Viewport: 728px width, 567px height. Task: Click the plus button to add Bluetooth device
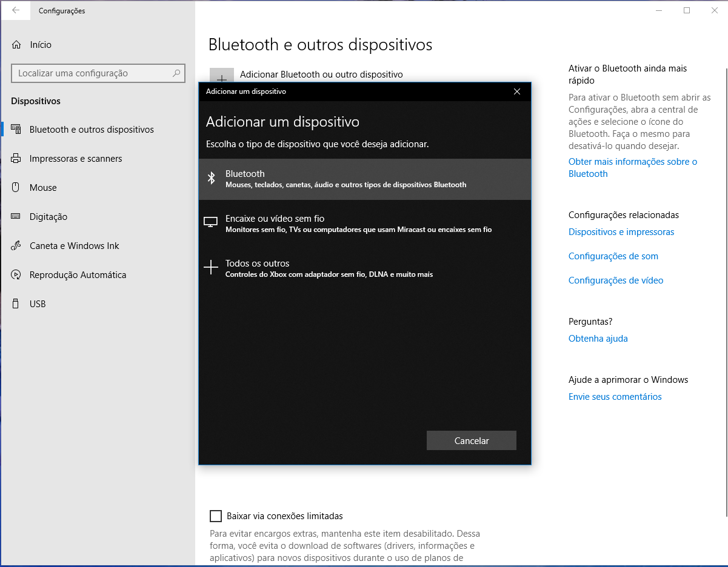[222, 75]
